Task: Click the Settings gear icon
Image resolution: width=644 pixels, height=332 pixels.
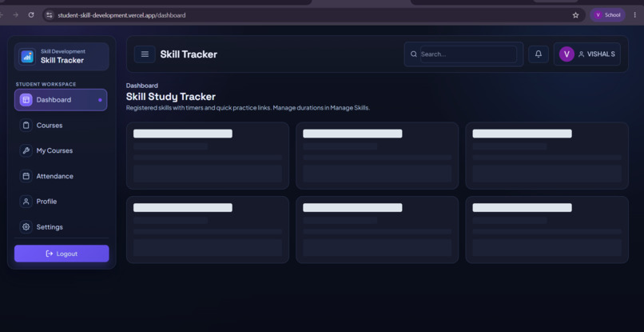Action: point(26,226)
